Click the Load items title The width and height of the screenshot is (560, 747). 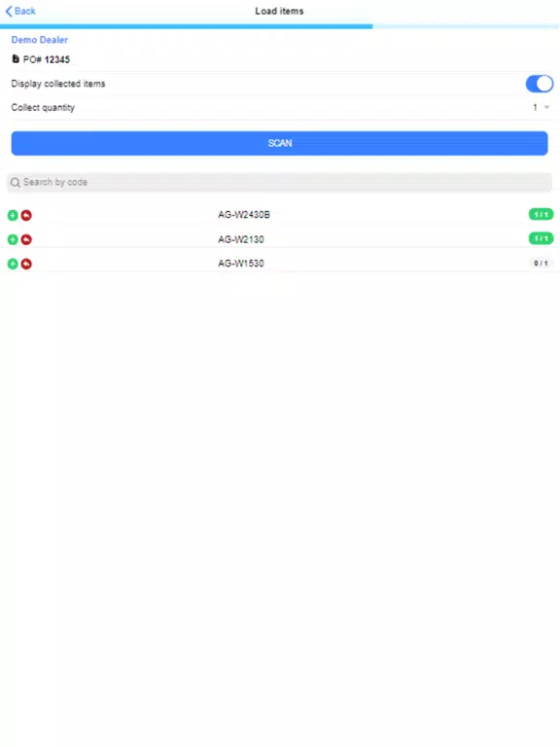click(x=280, y=11)
